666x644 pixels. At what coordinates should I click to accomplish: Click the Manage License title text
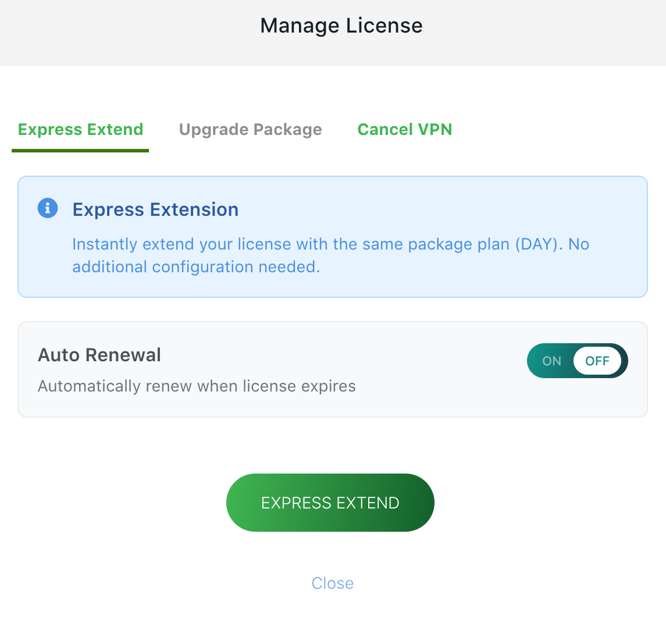341,26
